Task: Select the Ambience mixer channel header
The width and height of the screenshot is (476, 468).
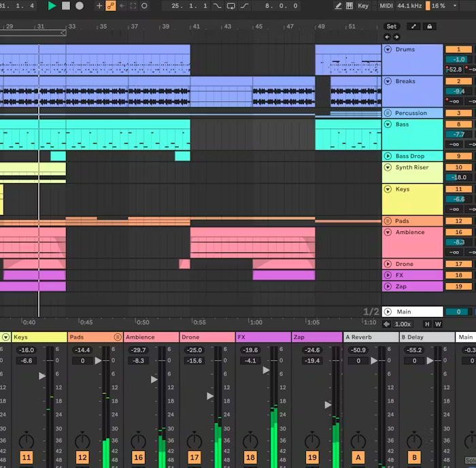Action: pyautogui.click(x=152, y=337)
